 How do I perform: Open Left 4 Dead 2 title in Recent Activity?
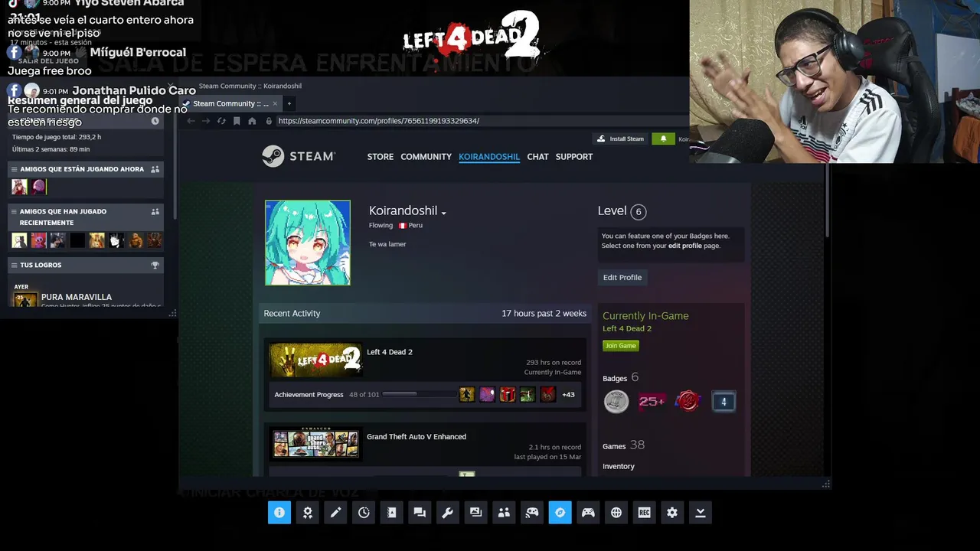click(x=390, y=352)
